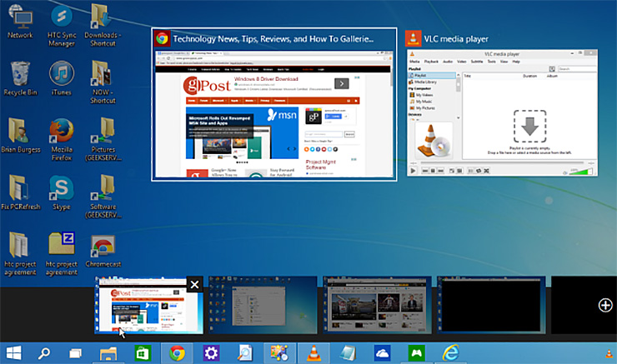Open the Chromecast desktop shortcut
Screen dimensions: 617x364
(x=103, y=251)
